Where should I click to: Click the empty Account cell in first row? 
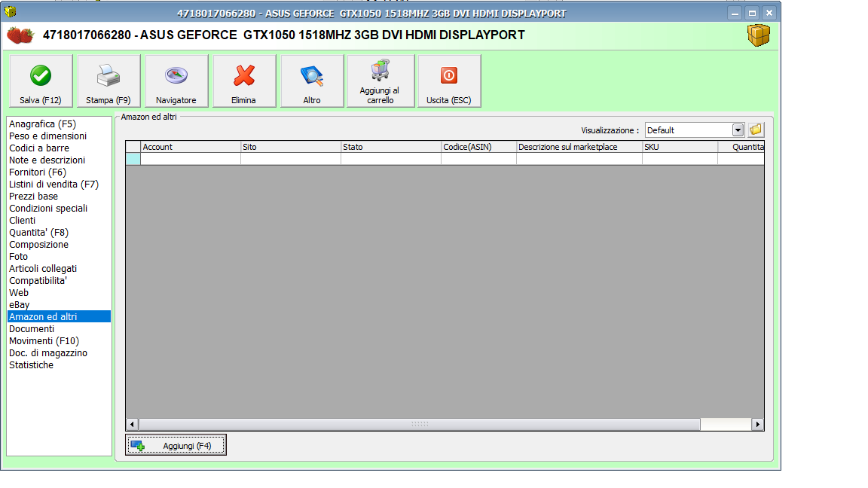191,159
